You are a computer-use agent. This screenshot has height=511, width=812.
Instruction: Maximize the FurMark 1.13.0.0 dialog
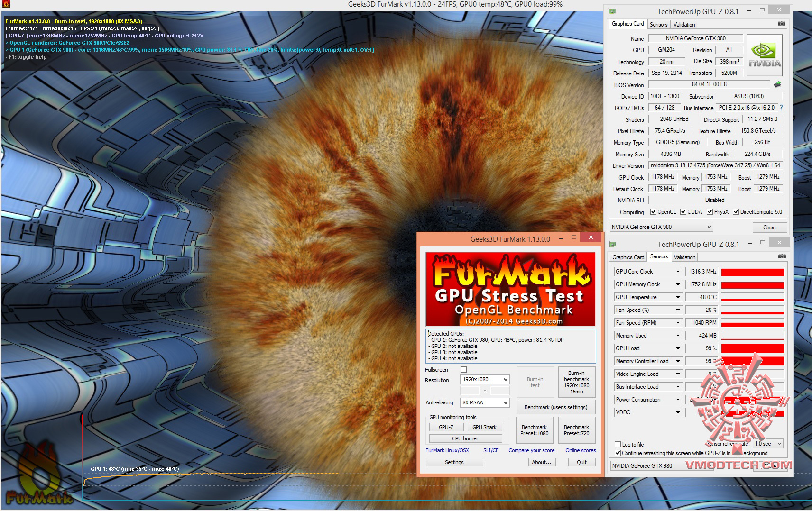[573, 237]
